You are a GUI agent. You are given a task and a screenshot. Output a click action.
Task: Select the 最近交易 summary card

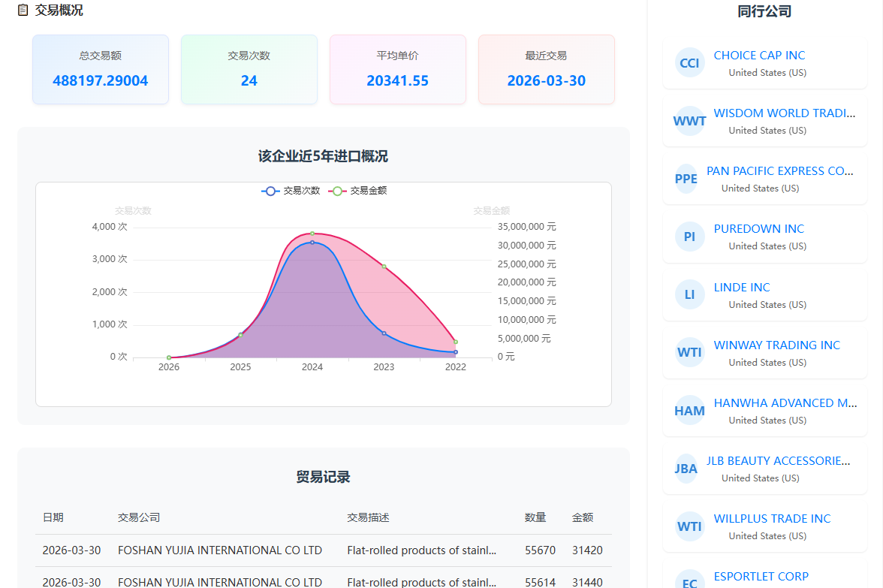coord(546,69)
